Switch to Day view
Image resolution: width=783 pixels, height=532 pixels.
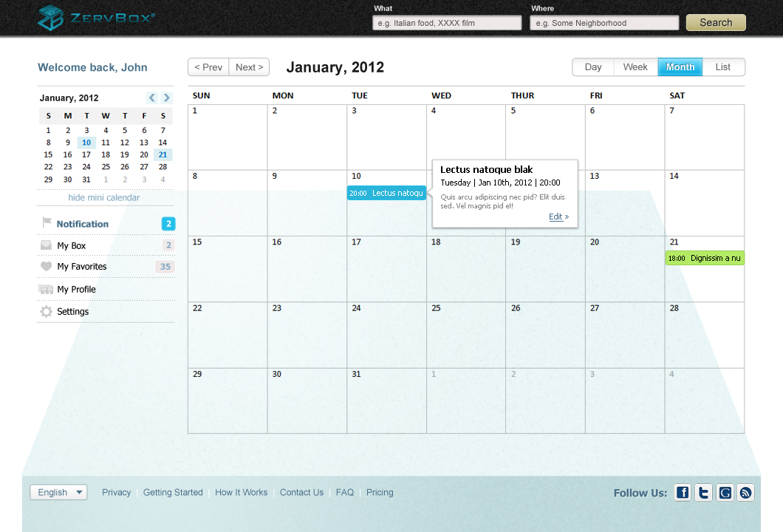pos(593,67)
